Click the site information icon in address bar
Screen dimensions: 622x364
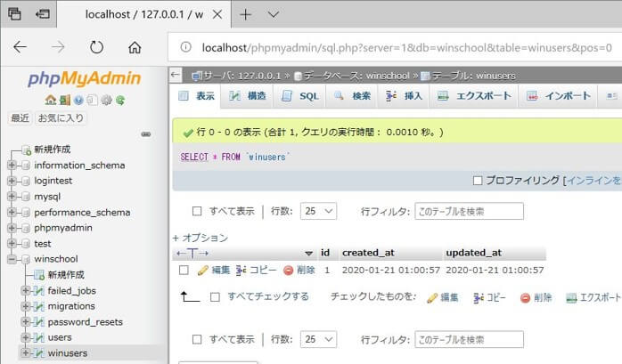pyautogui.click(x=185, y=47)
